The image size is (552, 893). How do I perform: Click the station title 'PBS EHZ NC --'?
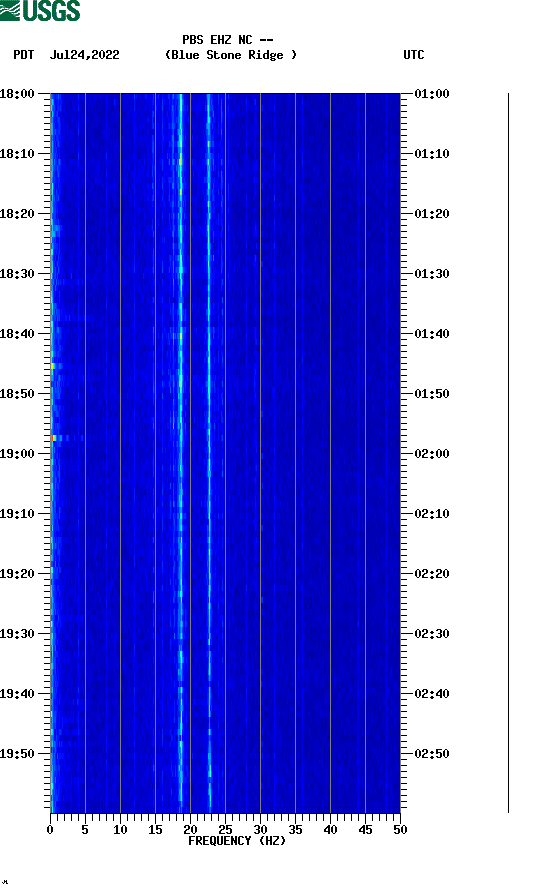228,40
